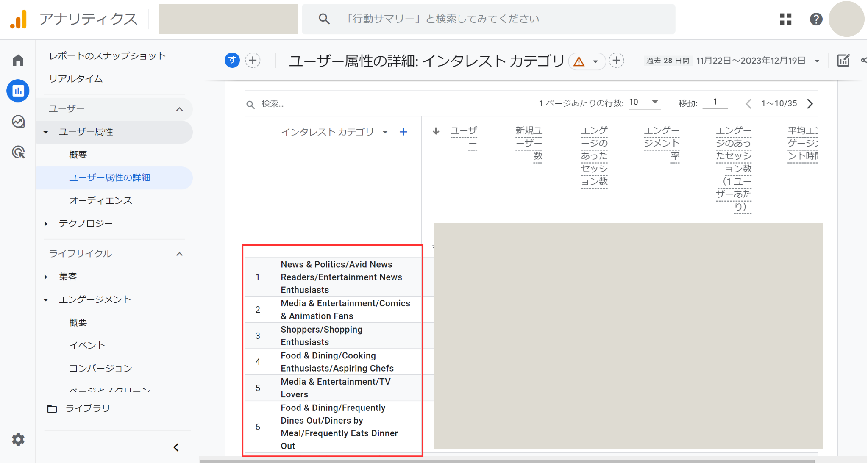Open オーディエンス report
Screen dimensions: 868x463
point(101,201)
